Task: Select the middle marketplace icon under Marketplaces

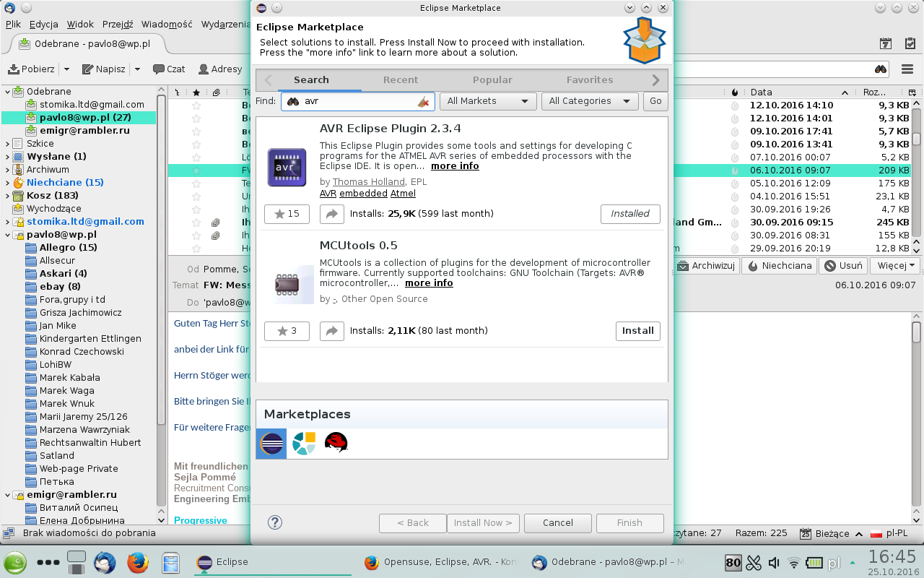Action: pyautogui.click(x=304, y=443)
